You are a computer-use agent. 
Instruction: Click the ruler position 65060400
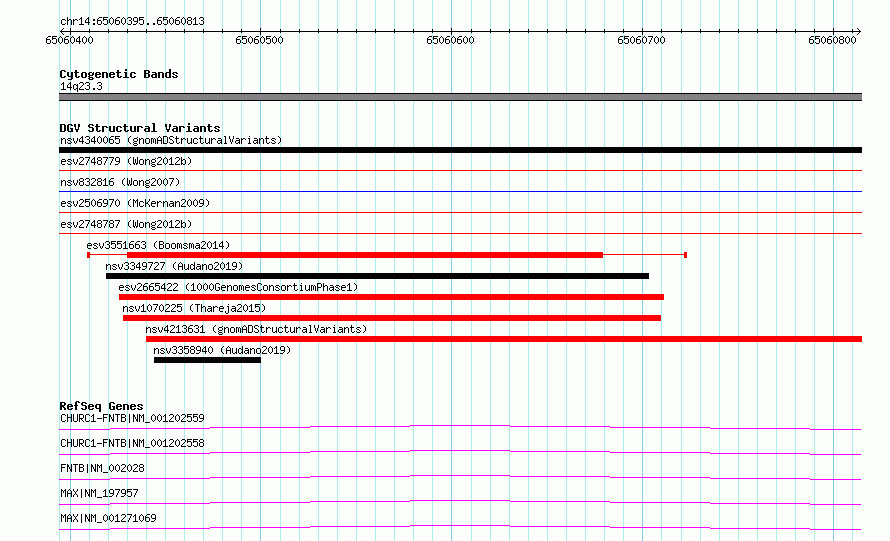69,40
